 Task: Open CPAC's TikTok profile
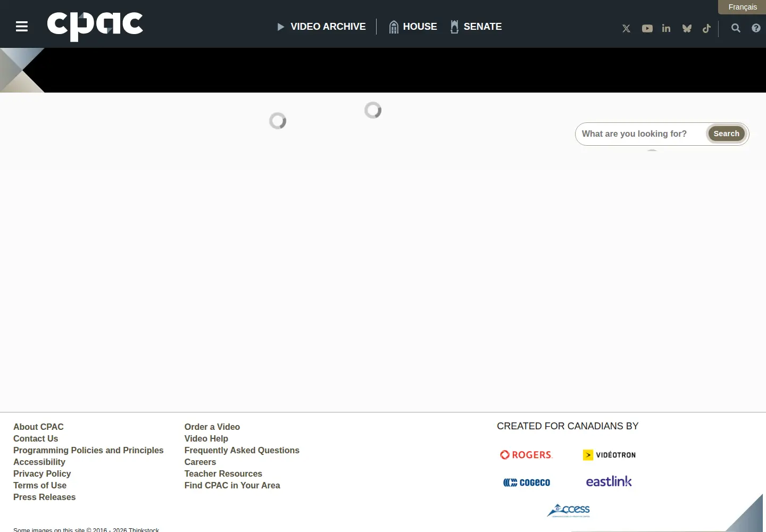pos(706,29)
